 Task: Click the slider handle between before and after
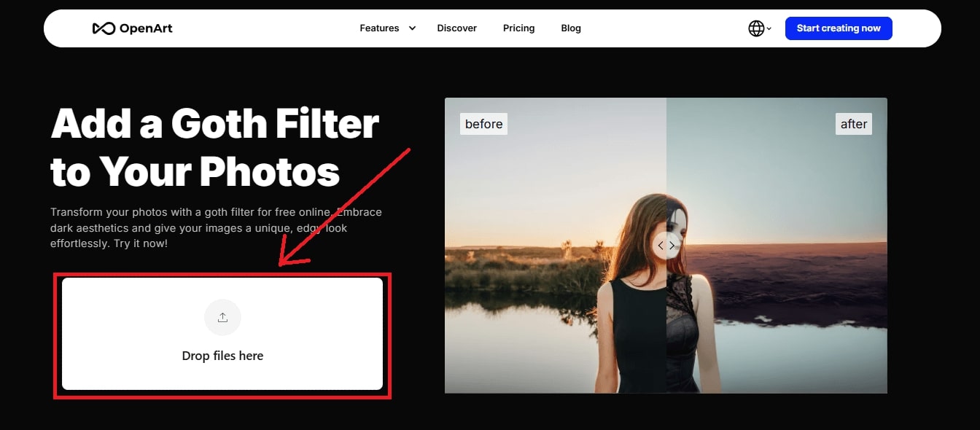point(666,245)
